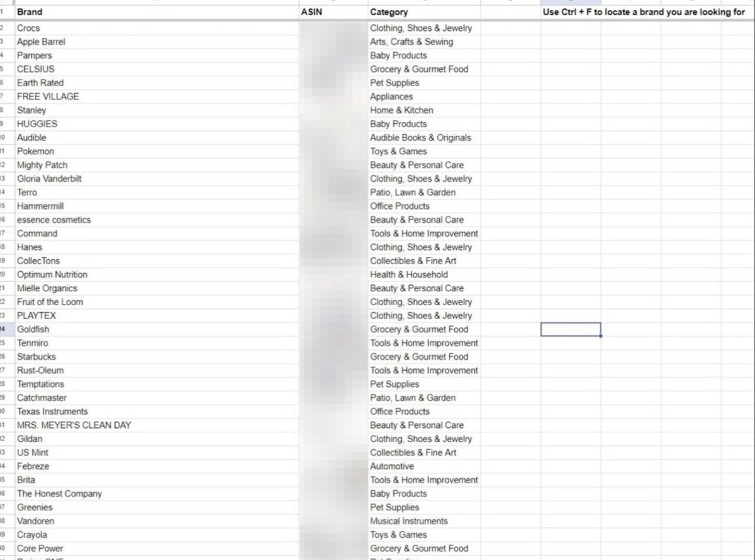Select the Automotive category cell

[424, 466]
